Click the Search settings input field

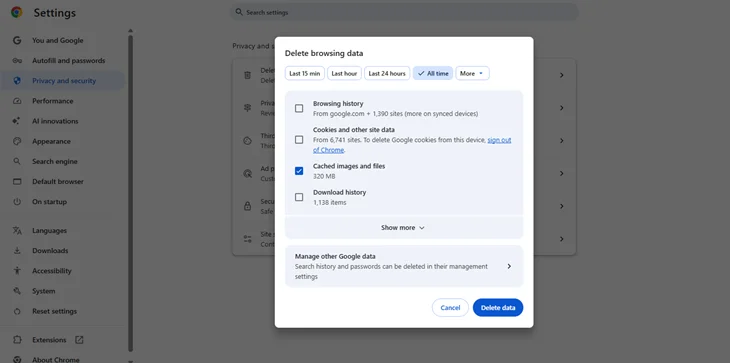click(404, 12)
